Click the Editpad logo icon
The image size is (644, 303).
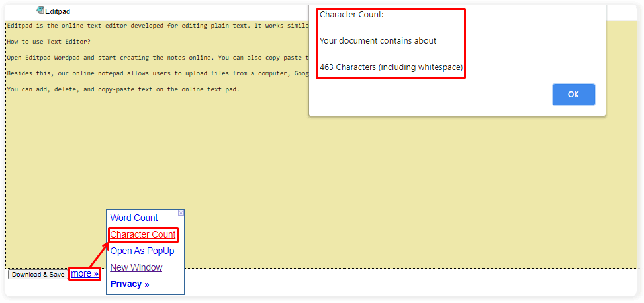point(40,10)
